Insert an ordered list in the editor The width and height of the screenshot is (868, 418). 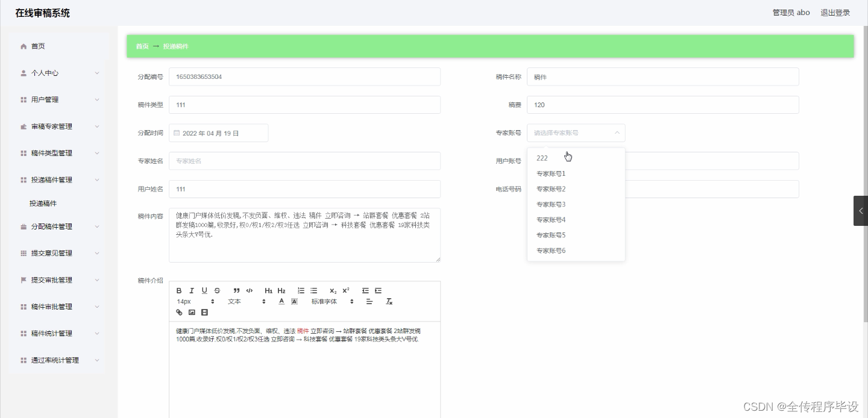301,291
